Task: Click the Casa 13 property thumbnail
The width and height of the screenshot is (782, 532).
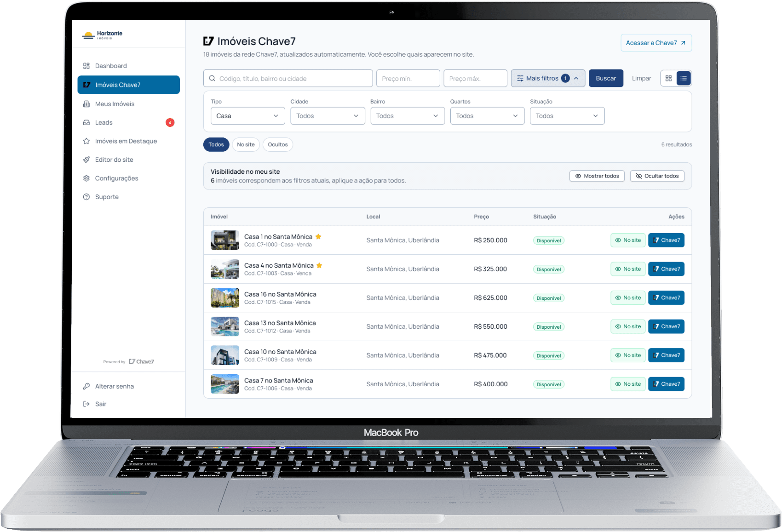Action: 225,326
